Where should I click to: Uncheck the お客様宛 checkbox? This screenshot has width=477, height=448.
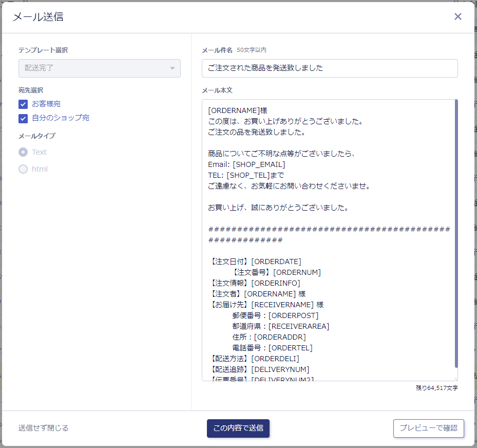(23, 104)
